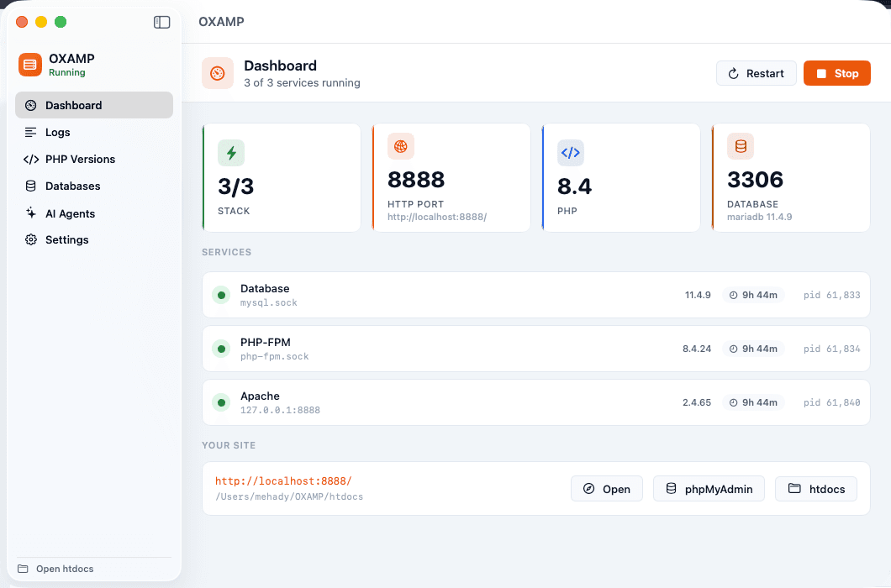This screenshot has height=588, width=891.
Task: Click the clock icon in Apache uptime
Action: pyautogui.click(x=734, y=403)
